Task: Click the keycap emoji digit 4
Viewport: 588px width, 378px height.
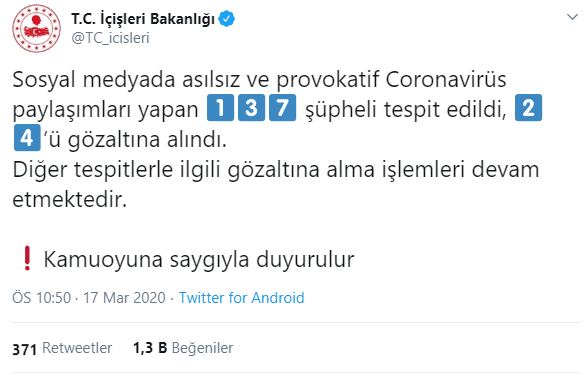Action: coord(27,138)
